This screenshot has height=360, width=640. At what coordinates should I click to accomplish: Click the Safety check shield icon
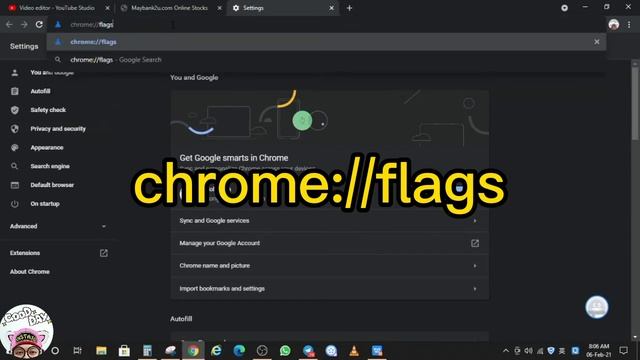[x=15, y=110]
